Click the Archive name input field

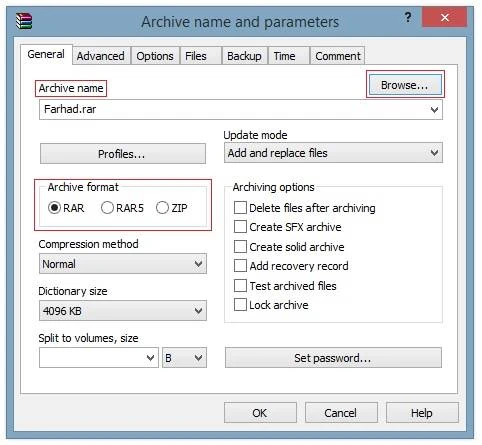(241, 109)
